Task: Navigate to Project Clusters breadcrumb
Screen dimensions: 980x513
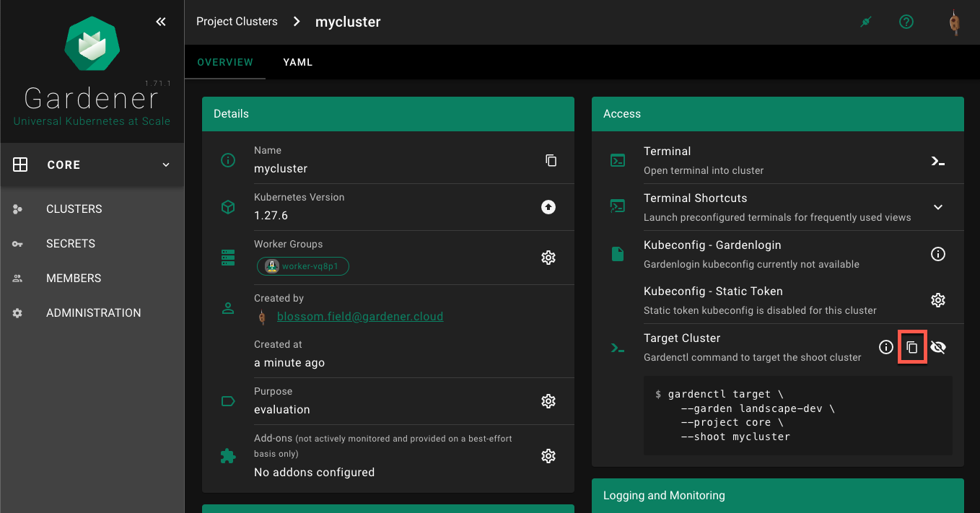Action: point(237,22)
